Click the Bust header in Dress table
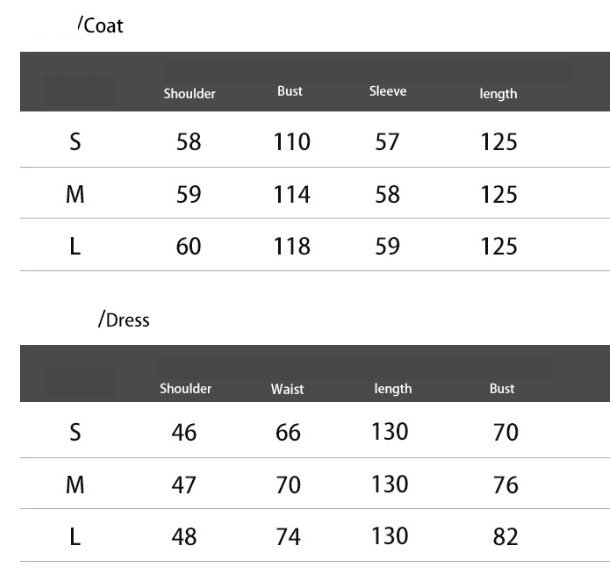 [502, 388]
